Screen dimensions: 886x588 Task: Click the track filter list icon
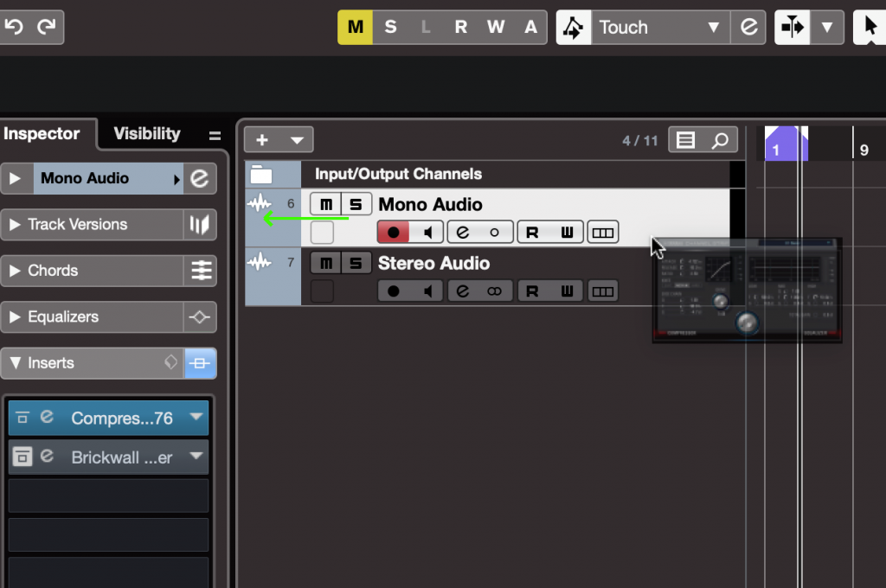point(684,139)
